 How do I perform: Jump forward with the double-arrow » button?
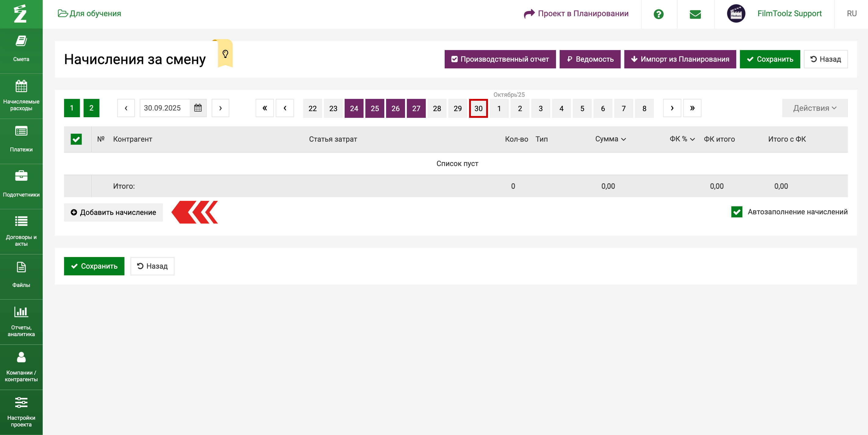click(692, 108)
